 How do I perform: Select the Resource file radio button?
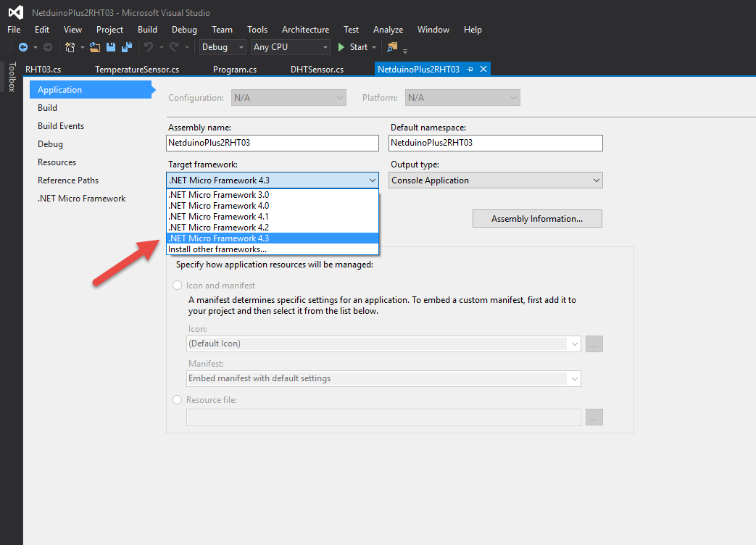(x=178, y=400)
